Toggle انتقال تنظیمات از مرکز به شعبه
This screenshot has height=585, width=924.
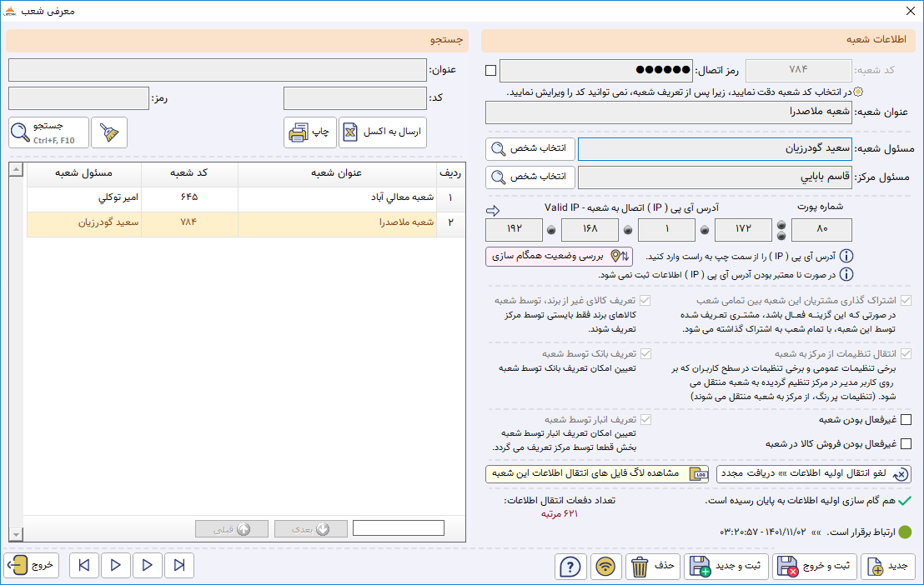point(906,353)
